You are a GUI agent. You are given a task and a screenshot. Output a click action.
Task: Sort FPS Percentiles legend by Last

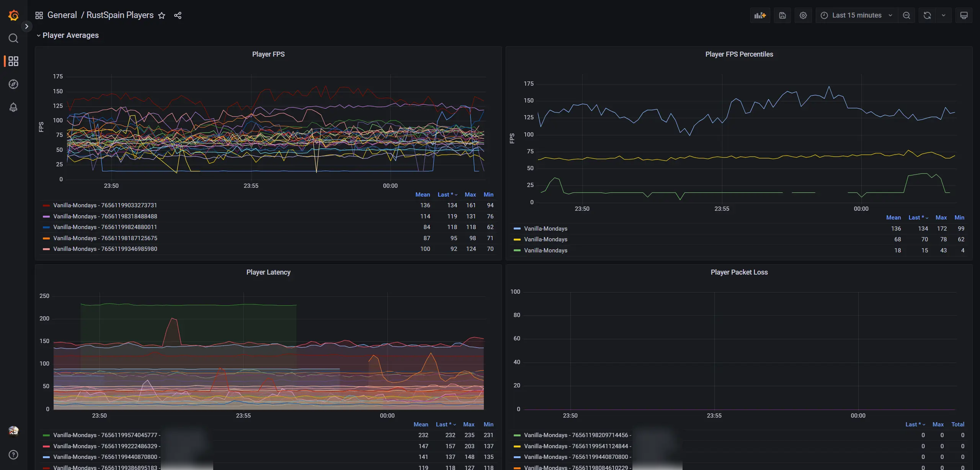(918, 218)
